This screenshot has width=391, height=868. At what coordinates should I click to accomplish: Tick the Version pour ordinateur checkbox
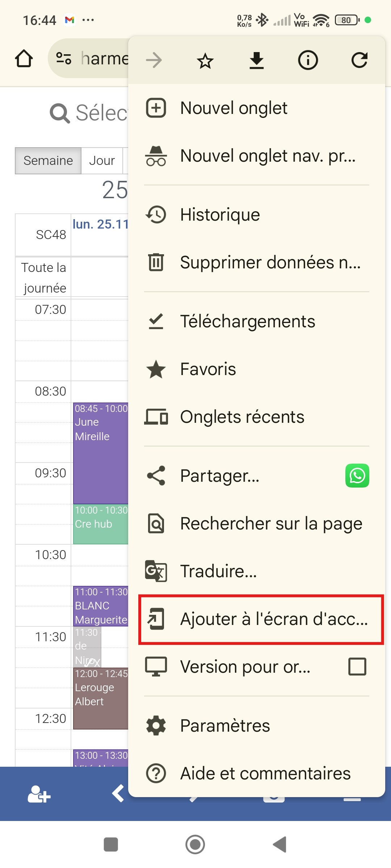357,667
